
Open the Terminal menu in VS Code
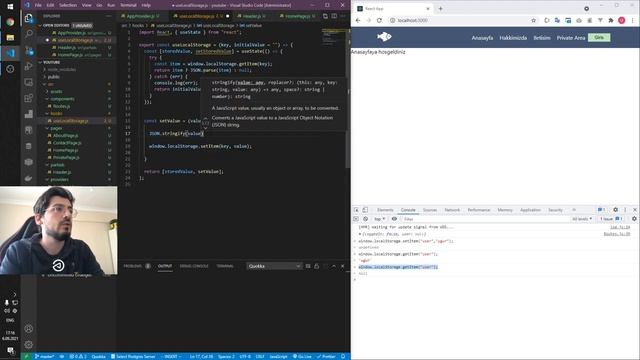click(x=128, y=5)
